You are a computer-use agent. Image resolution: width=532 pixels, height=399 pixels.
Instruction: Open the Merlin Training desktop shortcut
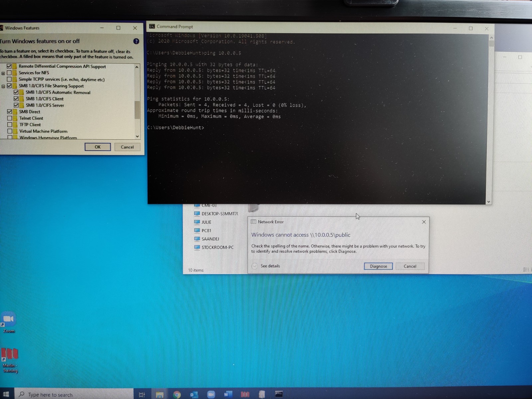[10, 360]
